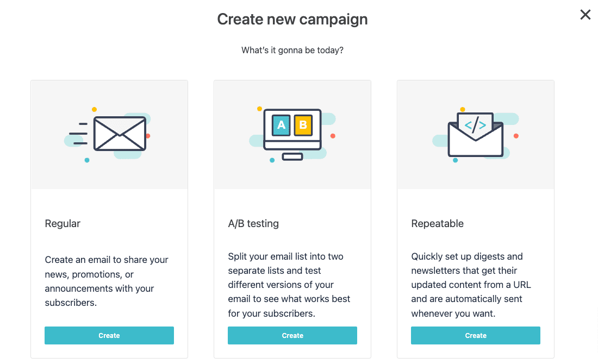Screen dimensions: 598x364
Task: Click the yellow B square on the monitor
Action: tap(303, 125)
